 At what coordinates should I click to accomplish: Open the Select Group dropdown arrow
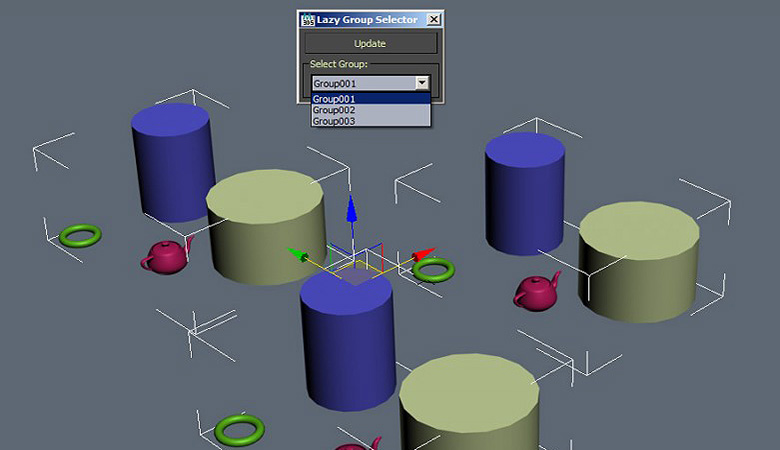click(422, 83)
